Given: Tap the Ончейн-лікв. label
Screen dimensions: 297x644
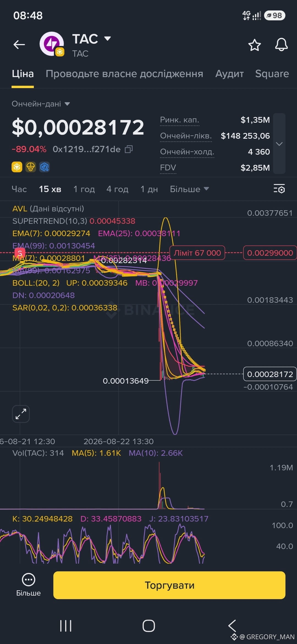Looking at the screenshot, I should click(186, 136).
